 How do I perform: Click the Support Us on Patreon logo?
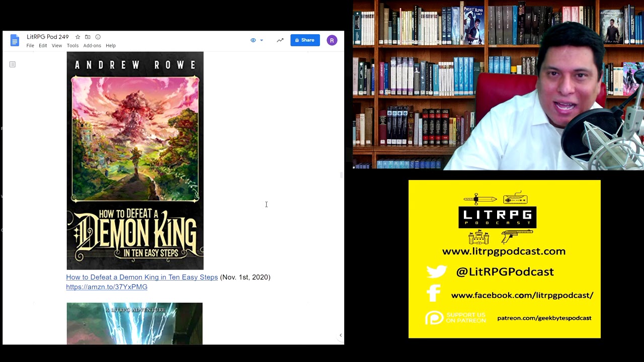455,318
